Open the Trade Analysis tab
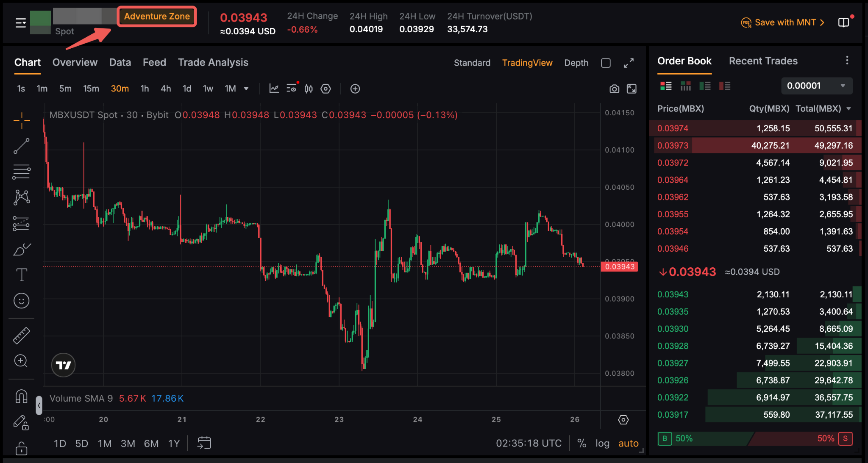Screen dimensions: 868x463 tap(213, 62)
